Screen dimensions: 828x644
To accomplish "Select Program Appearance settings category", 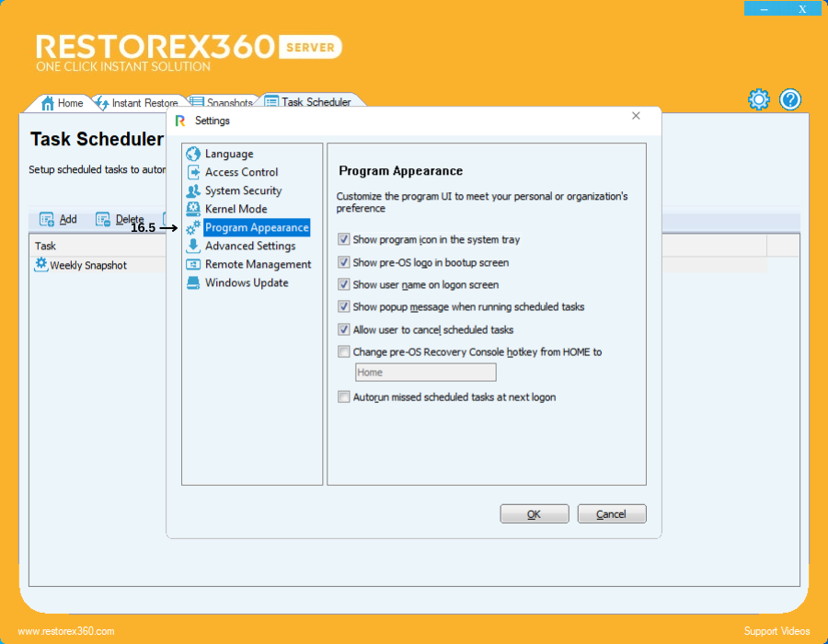I will point(257,227).
